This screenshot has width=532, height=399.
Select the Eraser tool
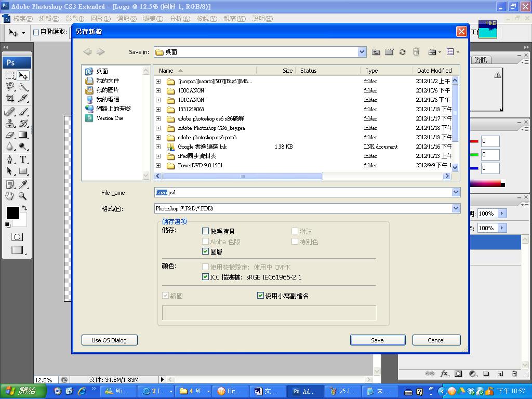10,135
